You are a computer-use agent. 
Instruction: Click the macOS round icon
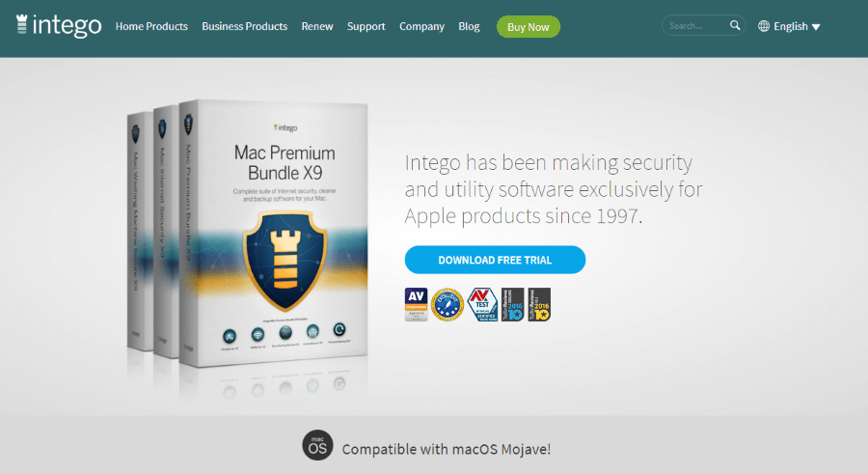317,445
